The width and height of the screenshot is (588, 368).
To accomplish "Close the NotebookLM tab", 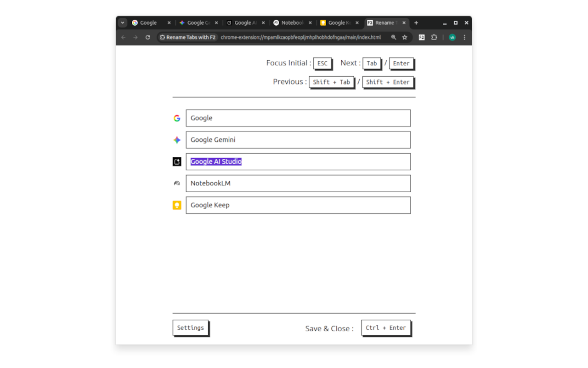I will point(310,23).
